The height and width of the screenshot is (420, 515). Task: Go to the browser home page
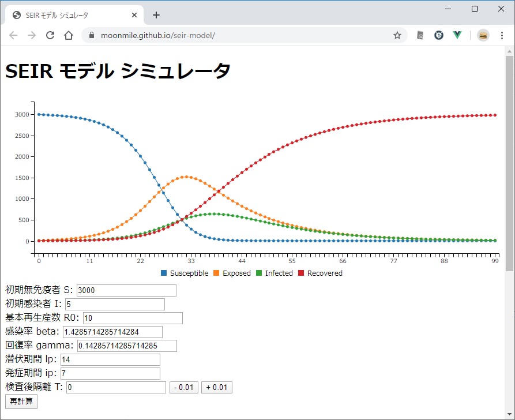(69, 35)
